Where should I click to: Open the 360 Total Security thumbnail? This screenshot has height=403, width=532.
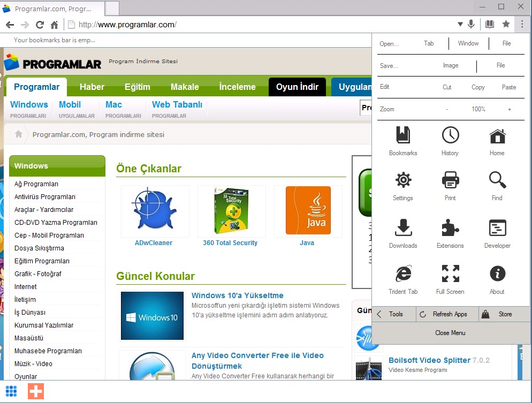(231, 211)
